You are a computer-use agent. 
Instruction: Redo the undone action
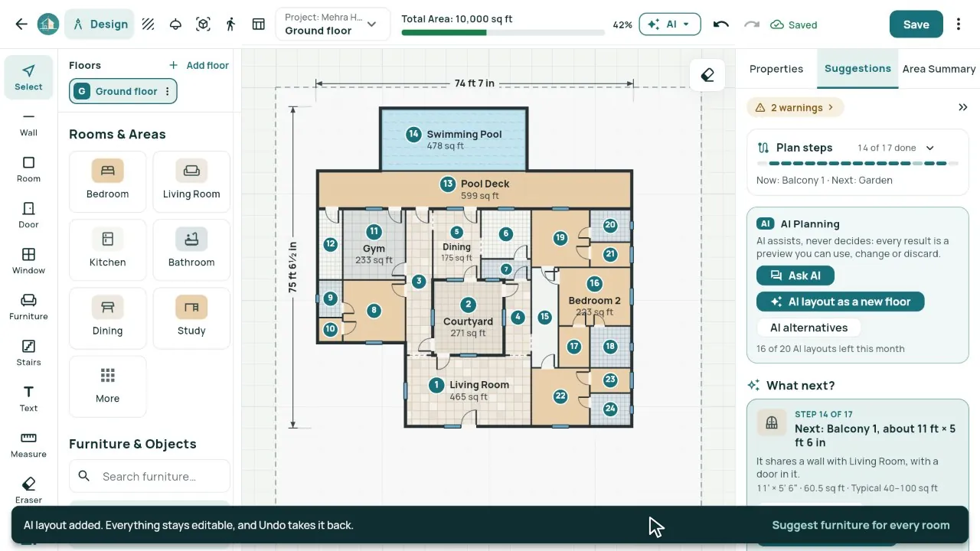pyautogui.click(x=751, y=24)
